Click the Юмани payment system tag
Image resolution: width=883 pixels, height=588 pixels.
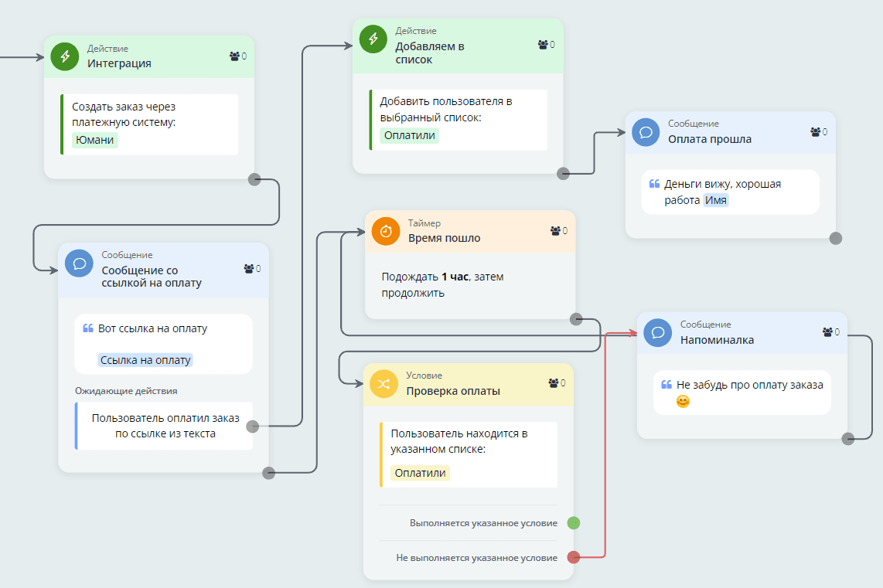95,140
